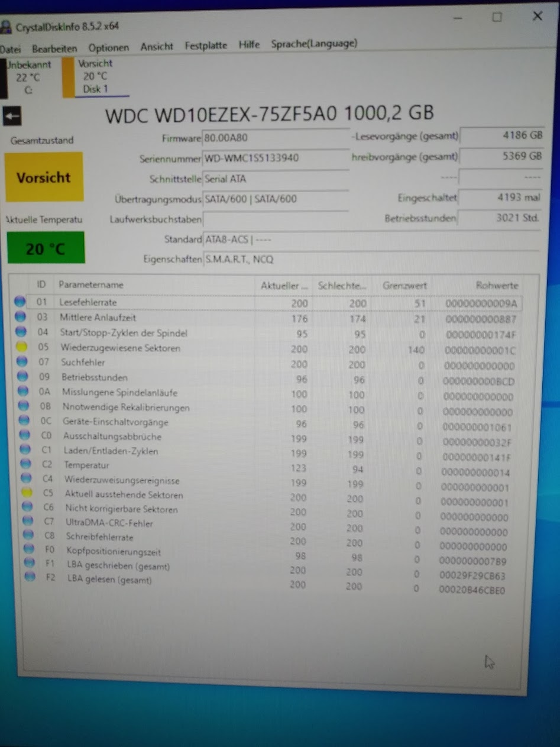
Task: Open the Festplatte menu
Action: point(205,45)
